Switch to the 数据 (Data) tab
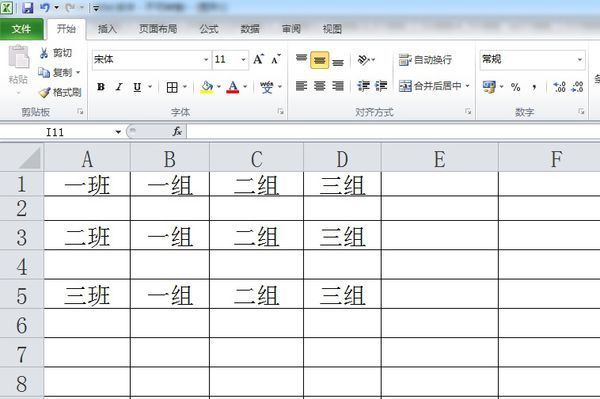 point(250,29)
